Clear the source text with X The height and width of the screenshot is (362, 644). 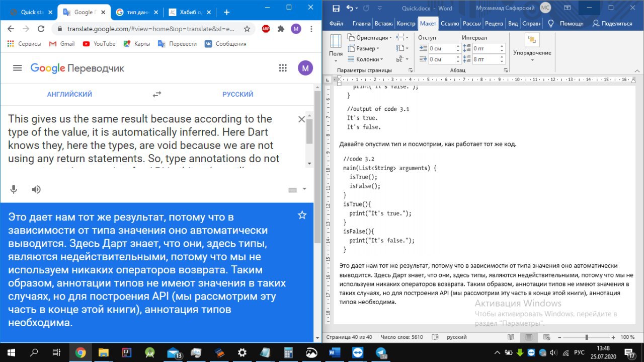(x=301, y=119)
